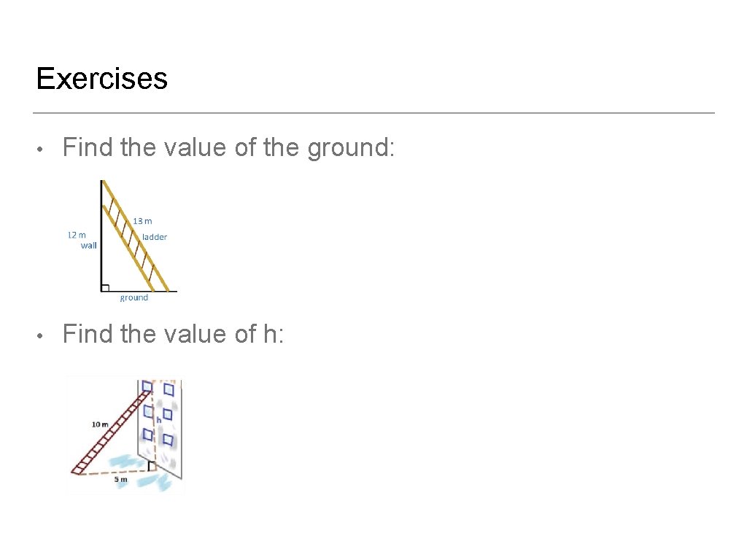Click the horizontal divider line under the title

click(373, 113)
